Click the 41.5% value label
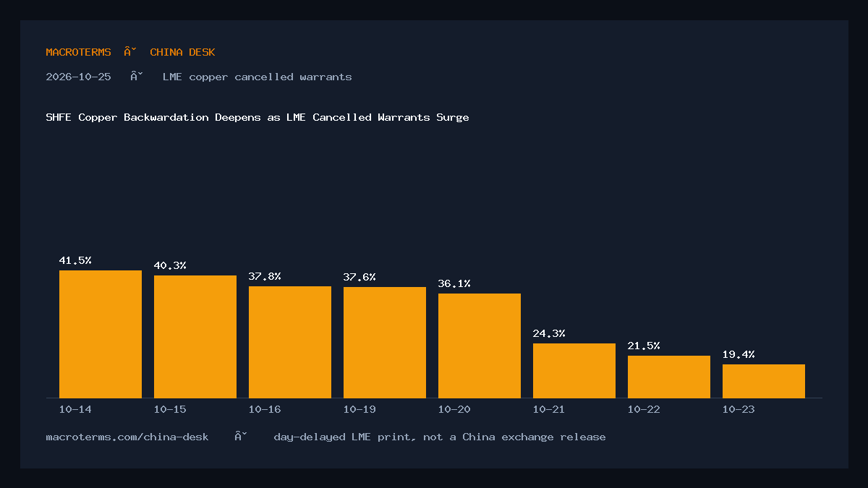The height and width of the screenshot is (488, 868). (x=75, y=260)
